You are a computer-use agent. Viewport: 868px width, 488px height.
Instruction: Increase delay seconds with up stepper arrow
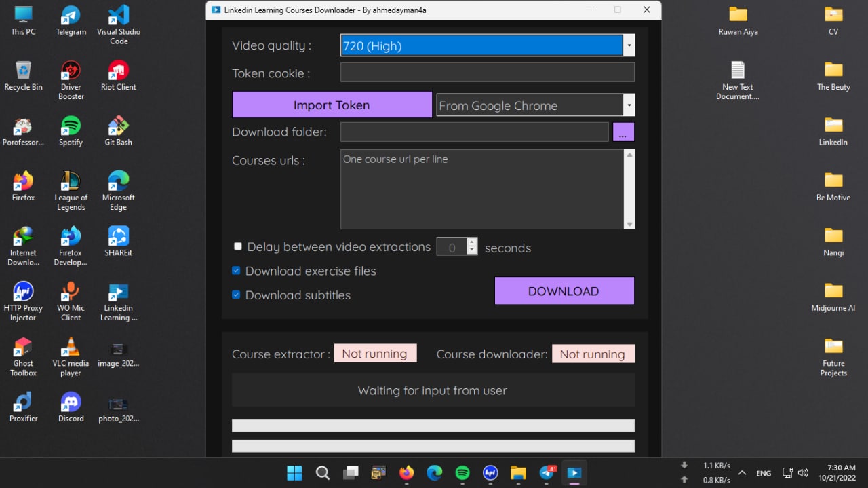click(x=472, y=242)
